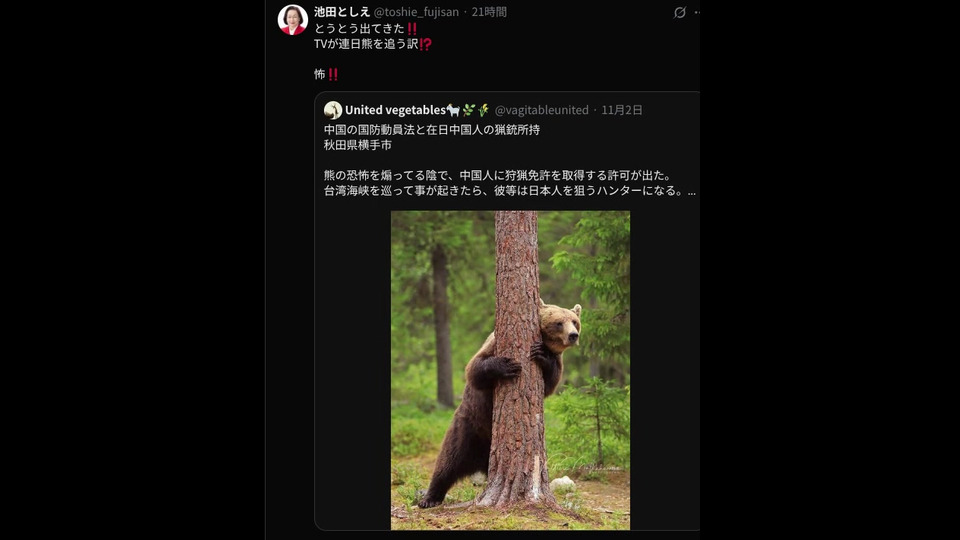This screenshot has width=960, height=540.
Task: Click the photographer signature watermark on photo
Action: pyautogui.click(x=585, y=465)
